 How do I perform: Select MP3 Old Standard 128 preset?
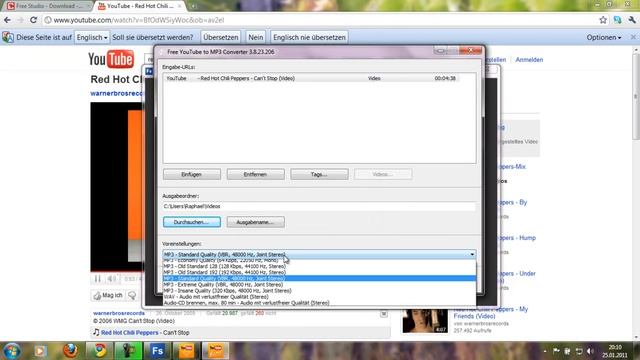pyautogui.click(x=319, y=266)
